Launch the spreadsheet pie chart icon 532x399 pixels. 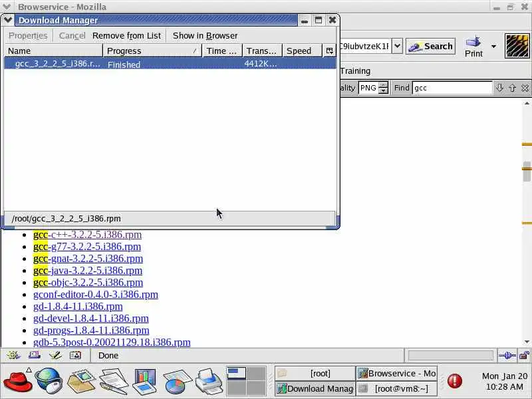(x=177, y=381)
